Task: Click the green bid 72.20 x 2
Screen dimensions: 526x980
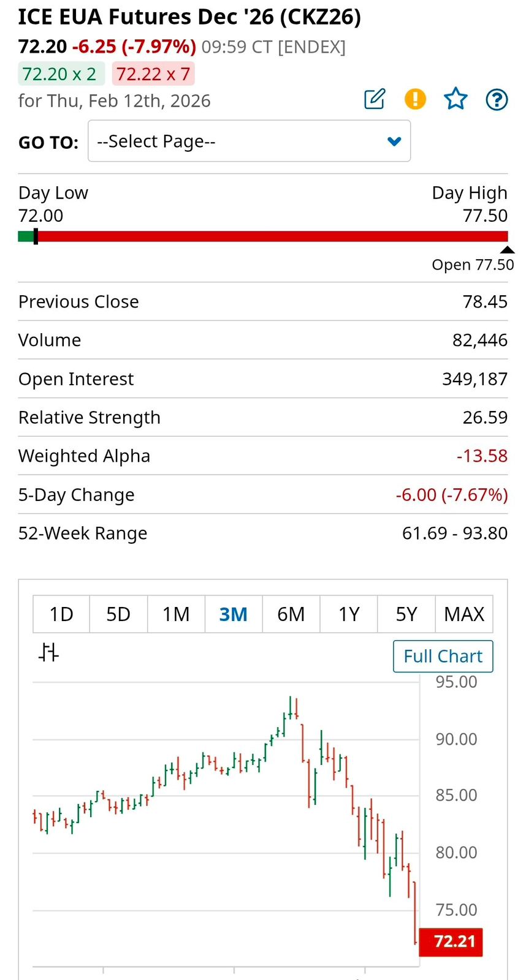Action: coord(61,74)
